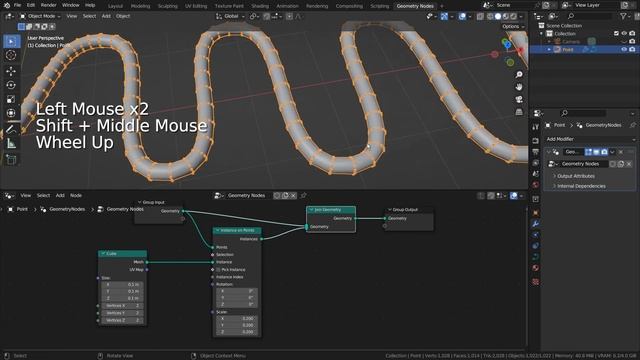Expand the Point object in outliner

[x=549, y=49]
